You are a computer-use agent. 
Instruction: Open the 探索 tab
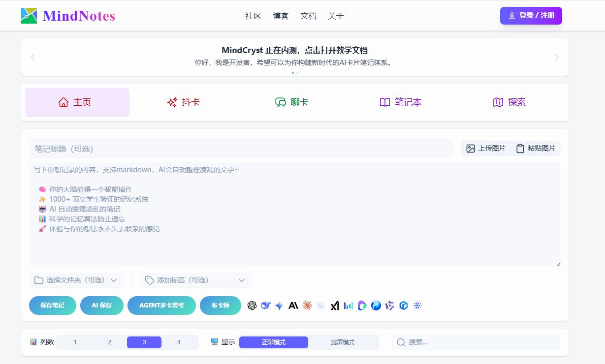pos(509,102)
